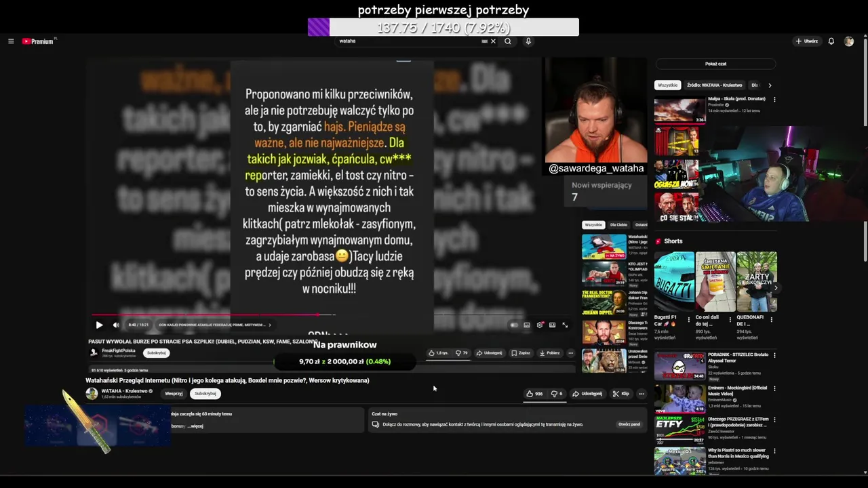Open options for Dlaczego PRZEGRASZ video
The width and height of the screenshot is (868, 488).
coord(774,420)
